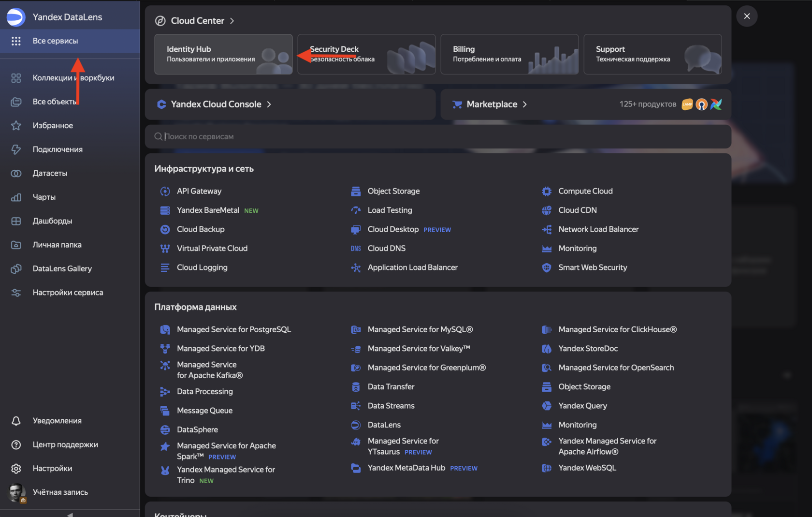The width and height of the screenshot is (812, 517).
Task: Open the Support card
Action: click(652, 54)
